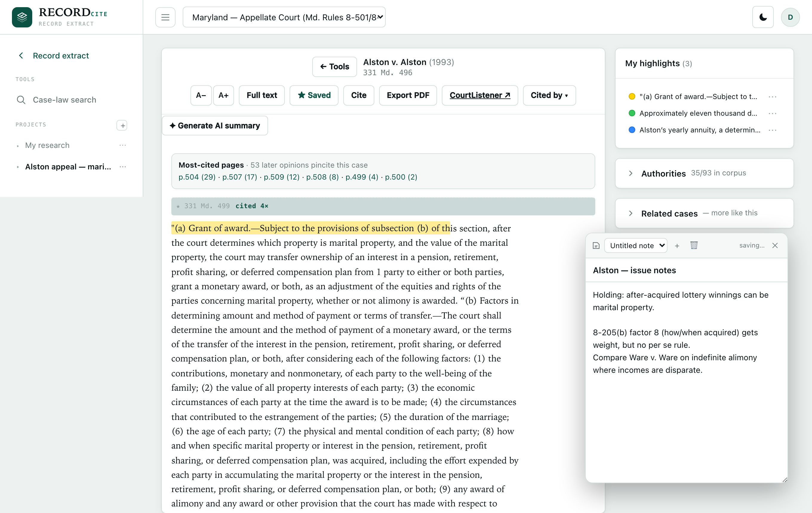Export the opinion as PDF

click(408, 95)
